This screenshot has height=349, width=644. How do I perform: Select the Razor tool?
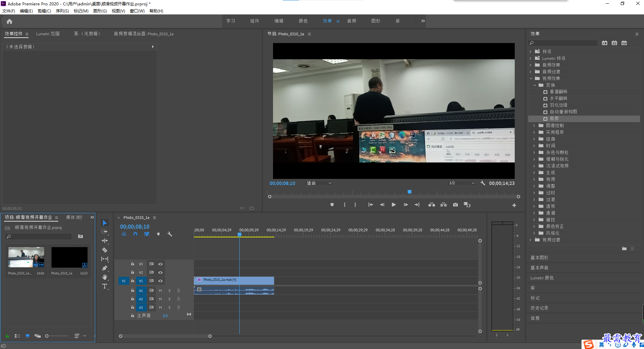tap(105, 250)
